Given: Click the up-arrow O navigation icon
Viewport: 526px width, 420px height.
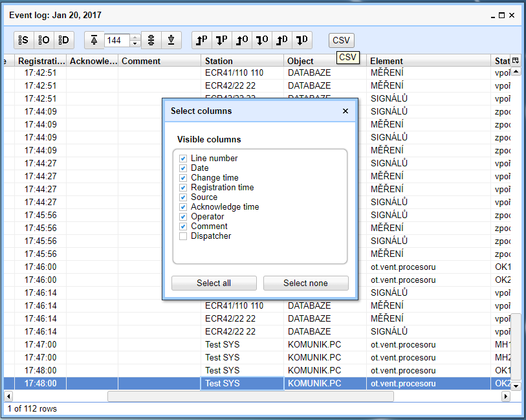Looking at the screenshot, I should click(242, 40).
